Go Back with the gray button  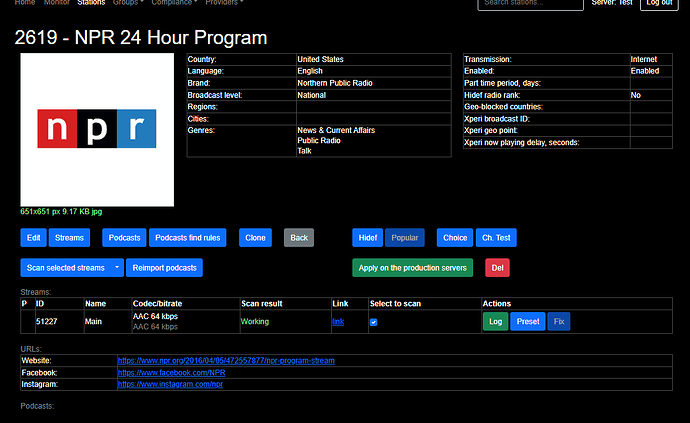(x=299, y=238)
